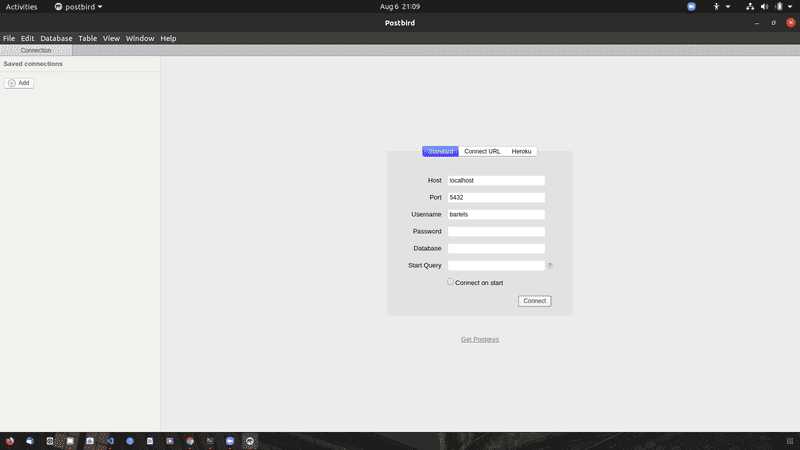The width and height of the screenshot is (800, 450).
Task: Open the document viewer taskbar icon
Action: tap(150, 441)
